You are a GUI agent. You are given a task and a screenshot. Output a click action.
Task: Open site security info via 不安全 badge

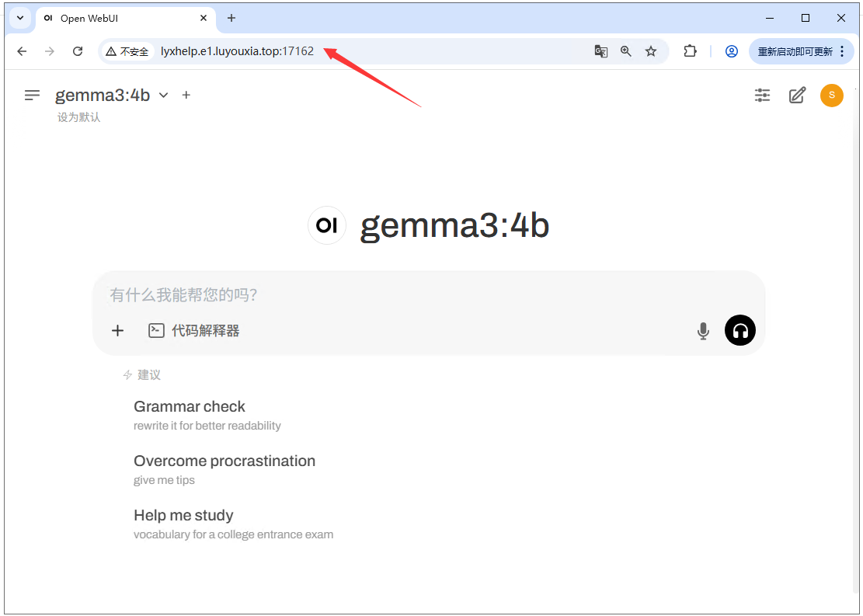tap(127, 51)
